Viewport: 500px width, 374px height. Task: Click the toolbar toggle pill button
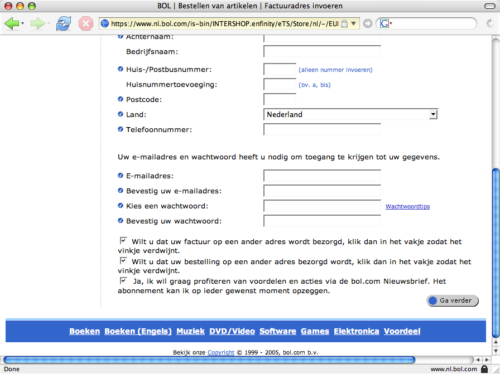click(490, 6)
